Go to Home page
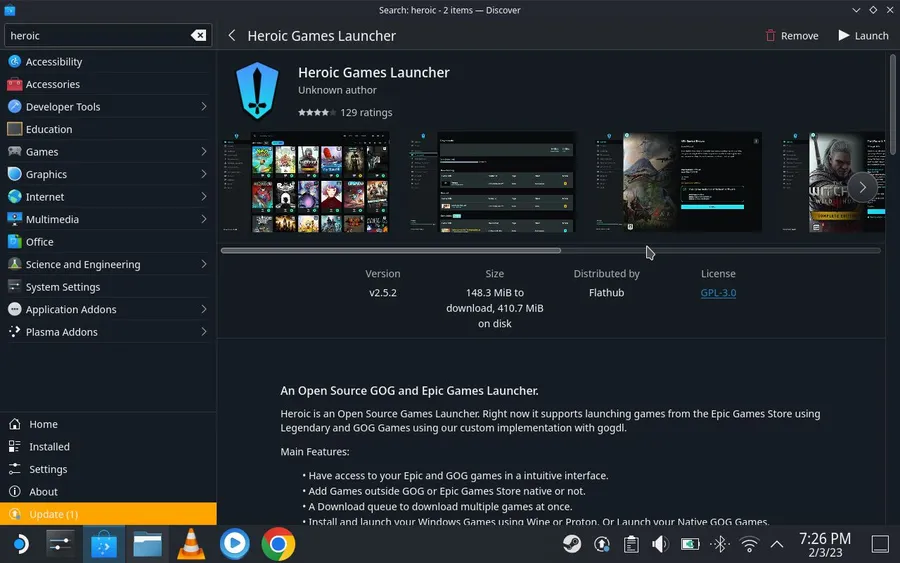The height and width of the screenshot is (563, 900). pos(108,424)
